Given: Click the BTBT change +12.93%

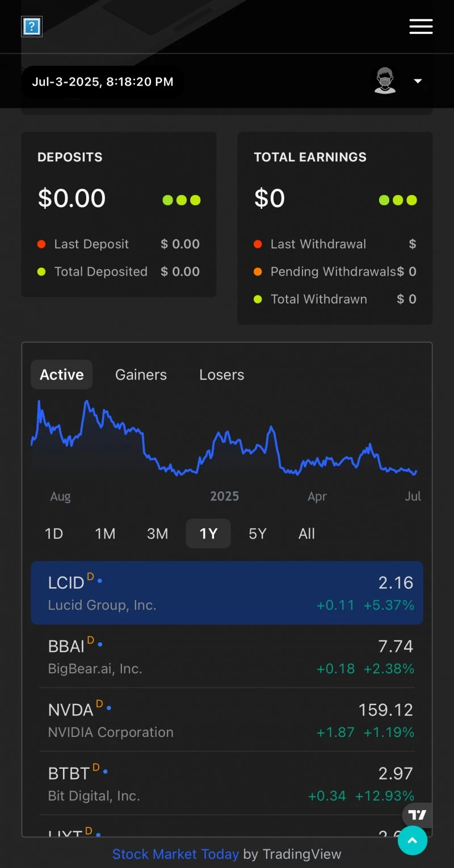Looking at the screenshot, I should click(385, 796).
